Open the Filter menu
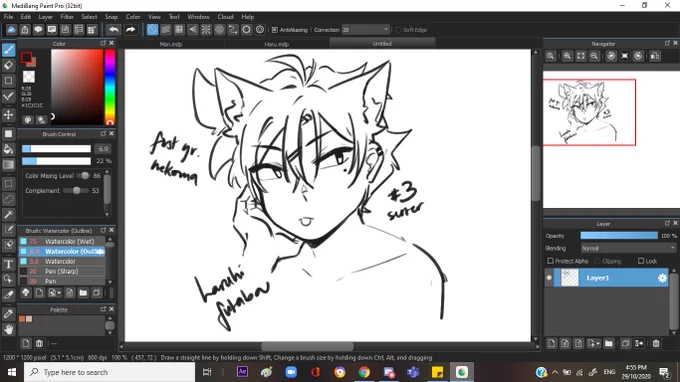The width and height of the screenshot is (680, 382). [67, 17]
